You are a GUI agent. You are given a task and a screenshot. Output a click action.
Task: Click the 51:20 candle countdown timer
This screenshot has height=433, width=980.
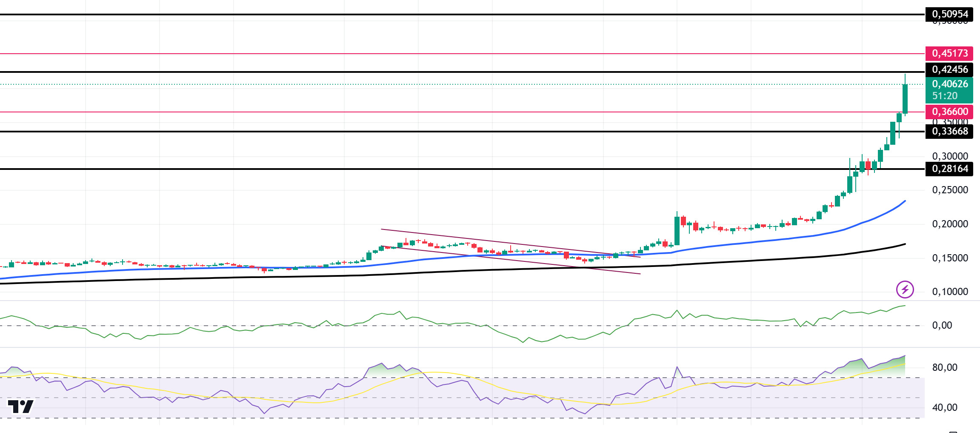click(x=945, y=96)
